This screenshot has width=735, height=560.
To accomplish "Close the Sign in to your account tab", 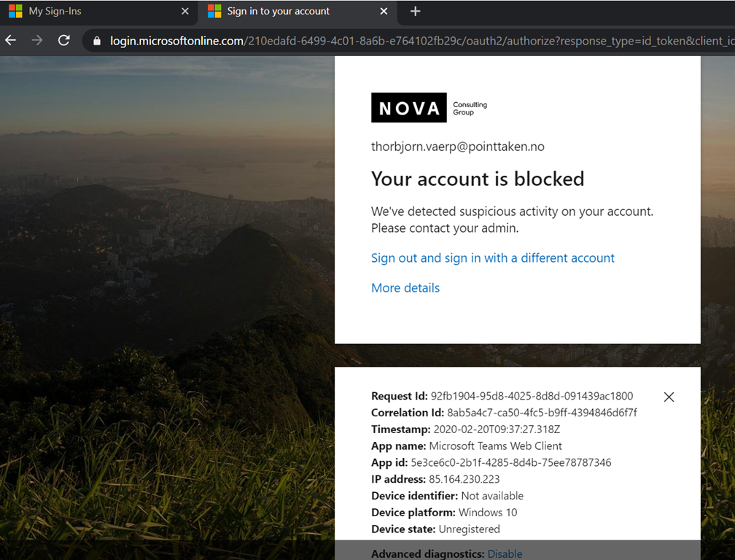I will (x=384, y=11).
